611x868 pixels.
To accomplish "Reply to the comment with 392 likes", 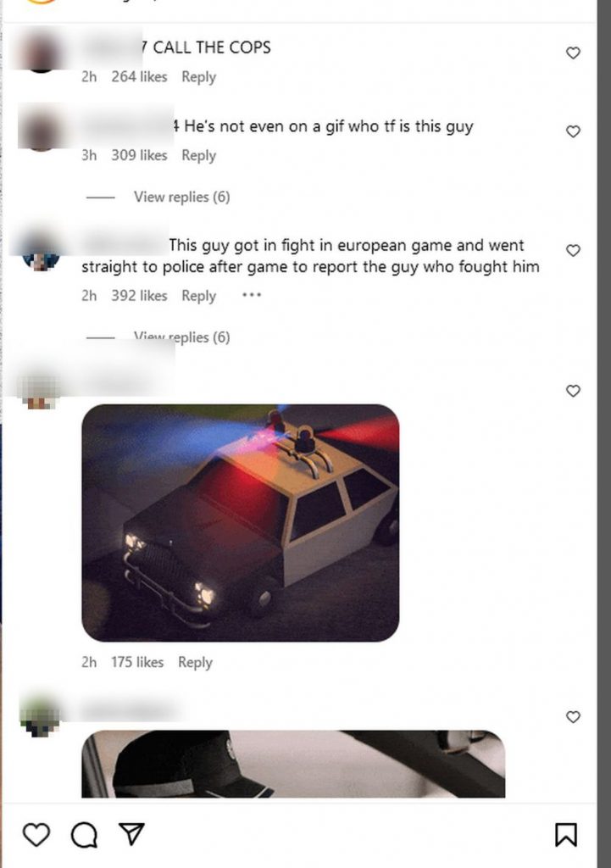I will pyautogui.click(x=198, y=296).
